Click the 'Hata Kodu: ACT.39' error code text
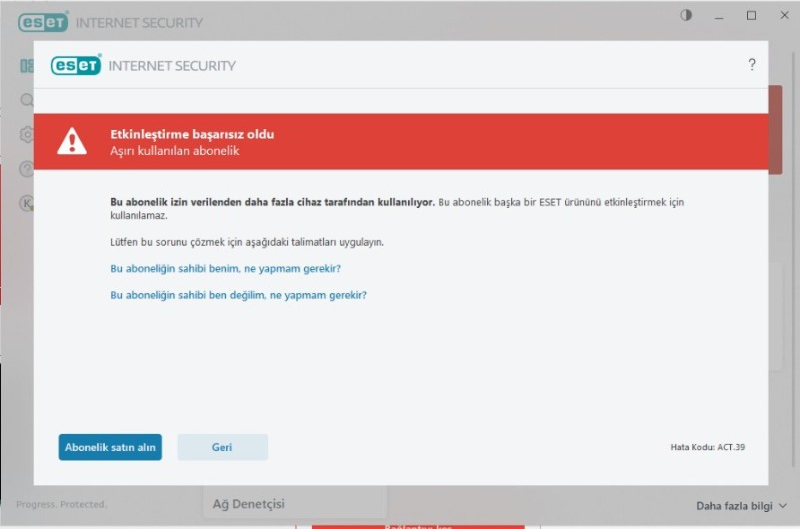The image size is (800, 529). tap(707, 447)
